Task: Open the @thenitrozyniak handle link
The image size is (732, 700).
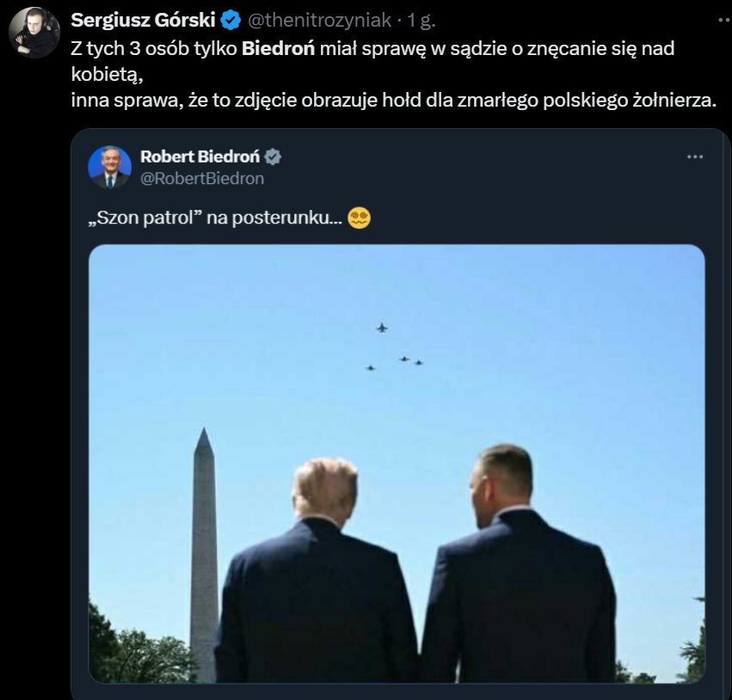Action: pyautogui.click(x=319, y=20)
